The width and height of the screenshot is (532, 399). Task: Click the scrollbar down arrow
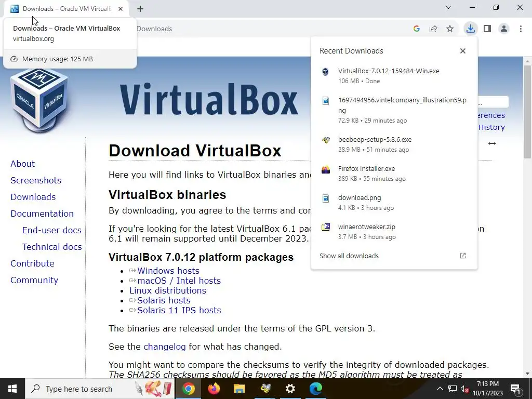tap(528, 373)
